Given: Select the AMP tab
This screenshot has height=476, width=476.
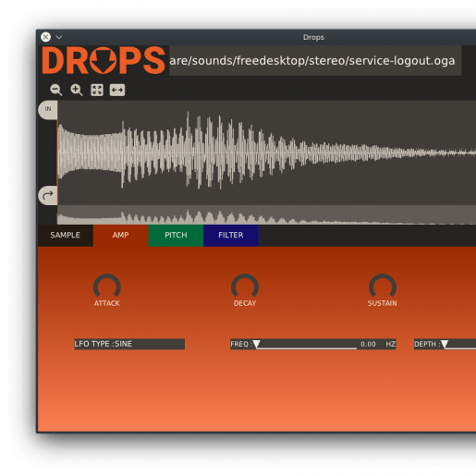Looking at the screenshot, I should 120,236.
